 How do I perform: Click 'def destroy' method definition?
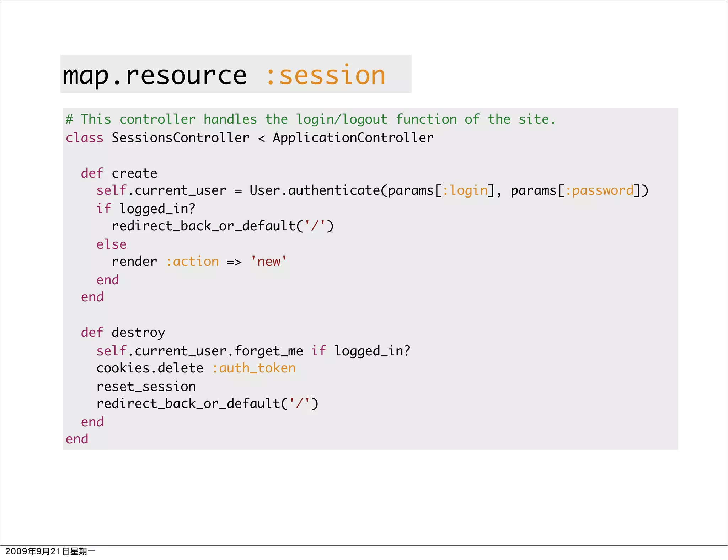(123, 333)
